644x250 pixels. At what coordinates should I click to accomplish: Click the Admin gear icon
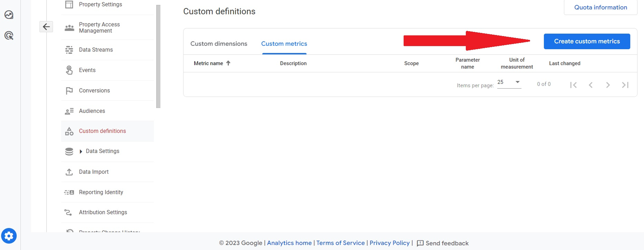9,236
